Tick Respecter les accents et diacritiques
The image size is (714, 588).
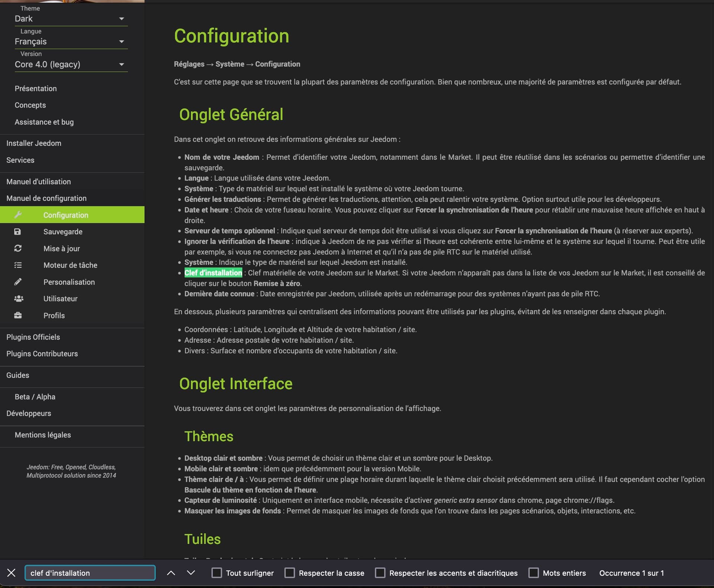tap(380, 573)
